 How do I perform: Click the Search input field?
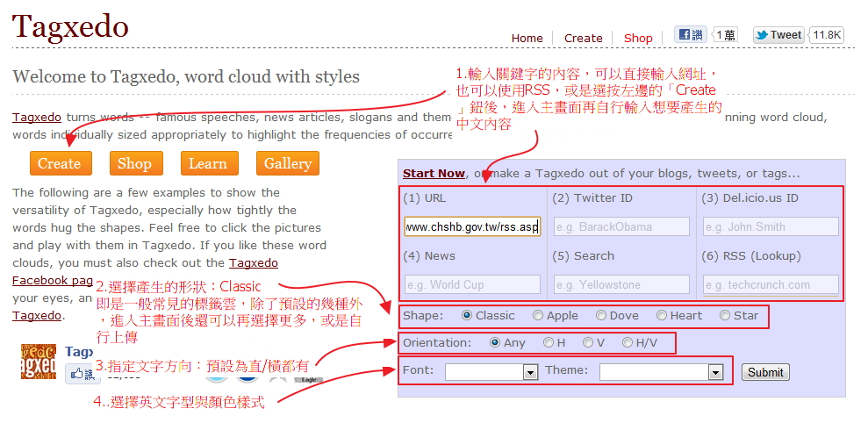[621, 284]
